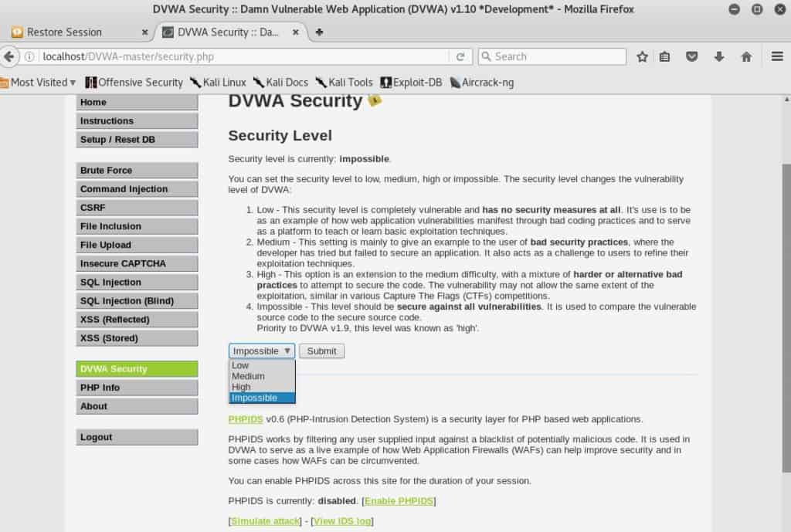Open SQL Injection module

(137, 282)
